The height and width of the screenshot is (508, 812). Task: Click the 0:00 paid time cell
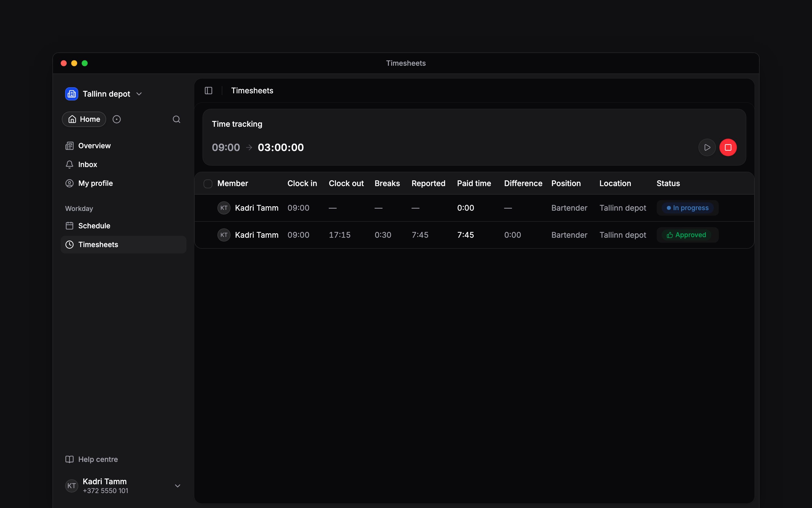point(465,208)
